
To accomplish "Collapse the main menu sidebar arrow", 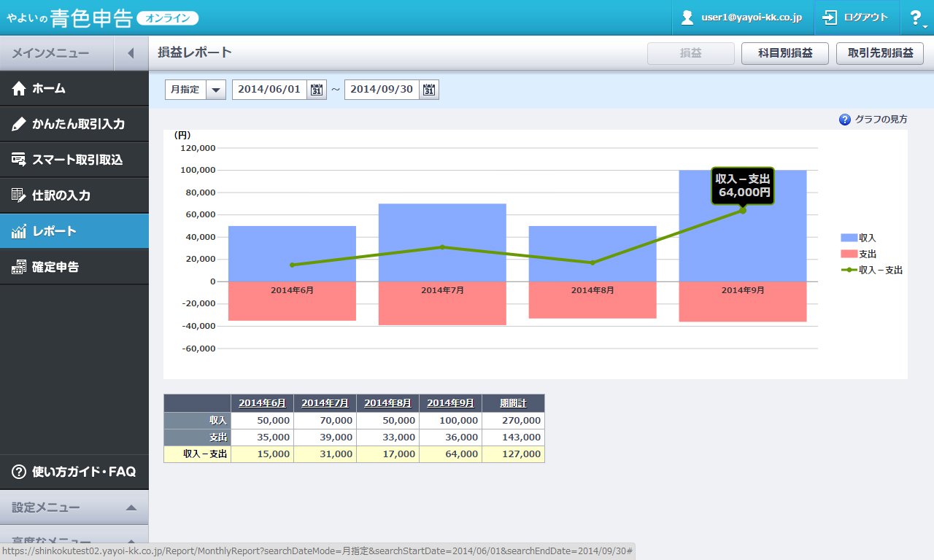I will coord(131,53).
